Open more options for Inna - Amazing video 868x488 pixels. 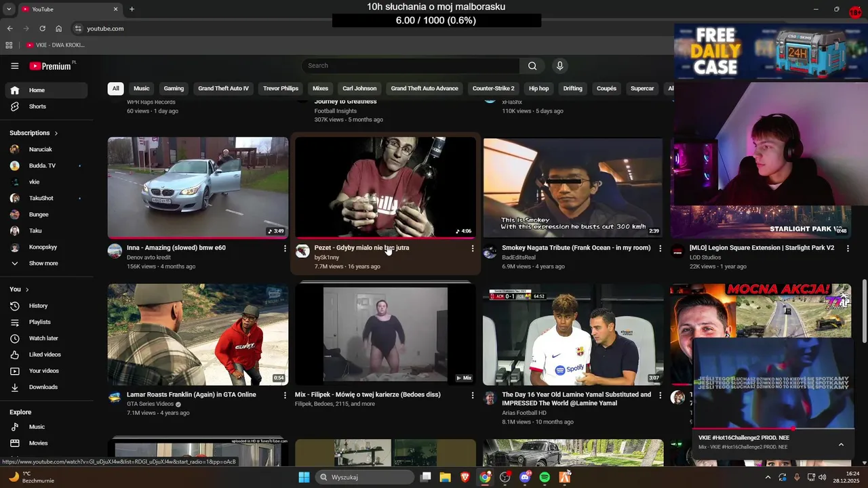[x=285, y=249]
